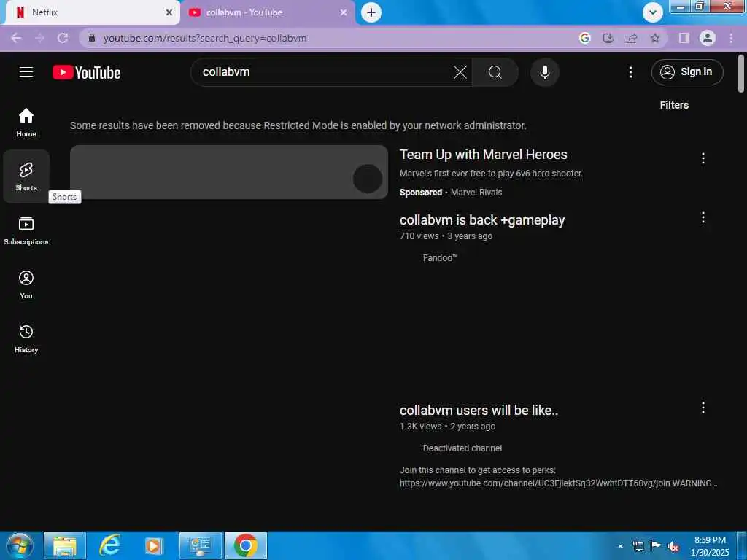Screen dimensions: 747x560
Task: Open options for collabvm is back video
Action: tap(703, 217)
